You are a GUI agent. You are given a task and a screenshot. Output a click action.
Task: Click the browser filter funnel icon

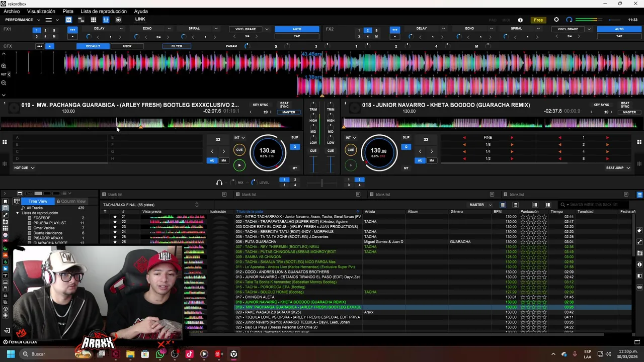pos(105,212)
